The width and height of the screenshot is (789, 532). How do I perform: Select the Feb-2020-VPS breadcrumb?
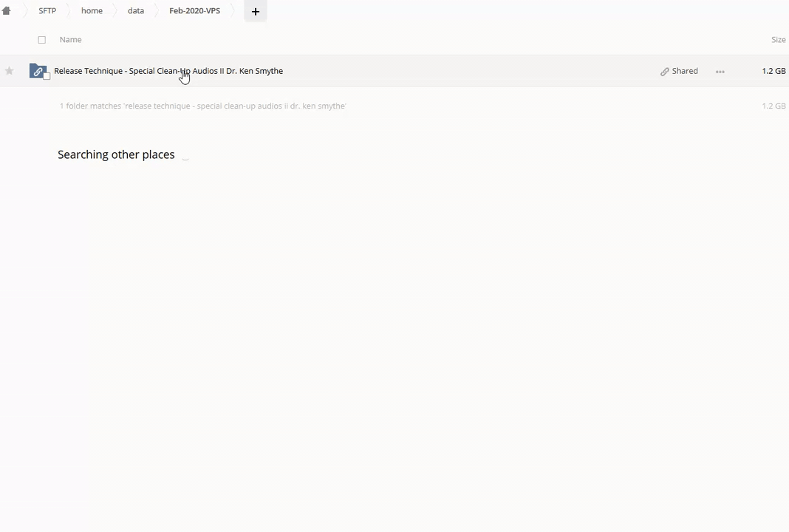pos(194,11)
